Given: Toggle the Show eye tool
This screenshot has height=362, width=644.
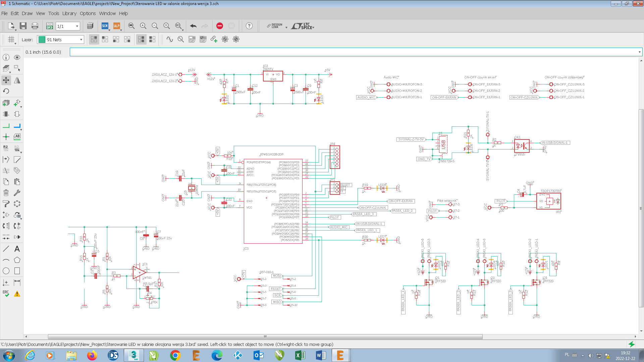Looking at the screenshot, I should point(17,57).
